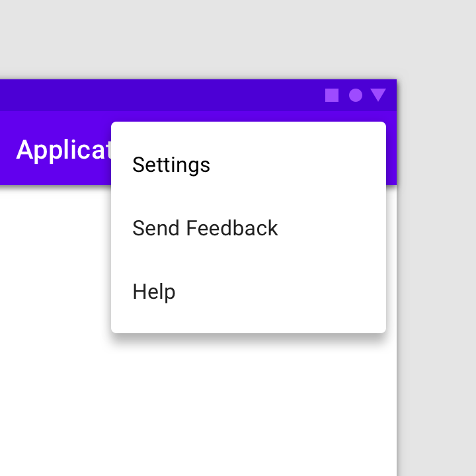Screen dimensions: 476x476
Task: Click the downward triangle status bar icon
Action: [x=378, y=95]
